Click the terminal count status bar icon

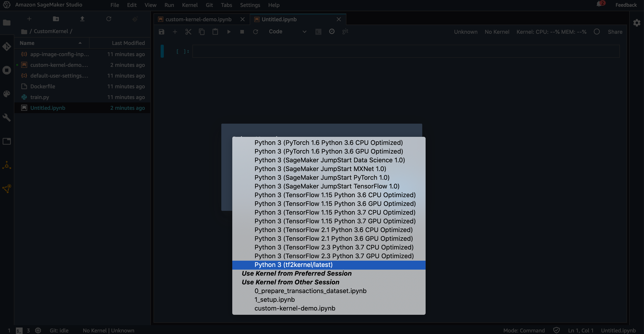coord(19,330)
